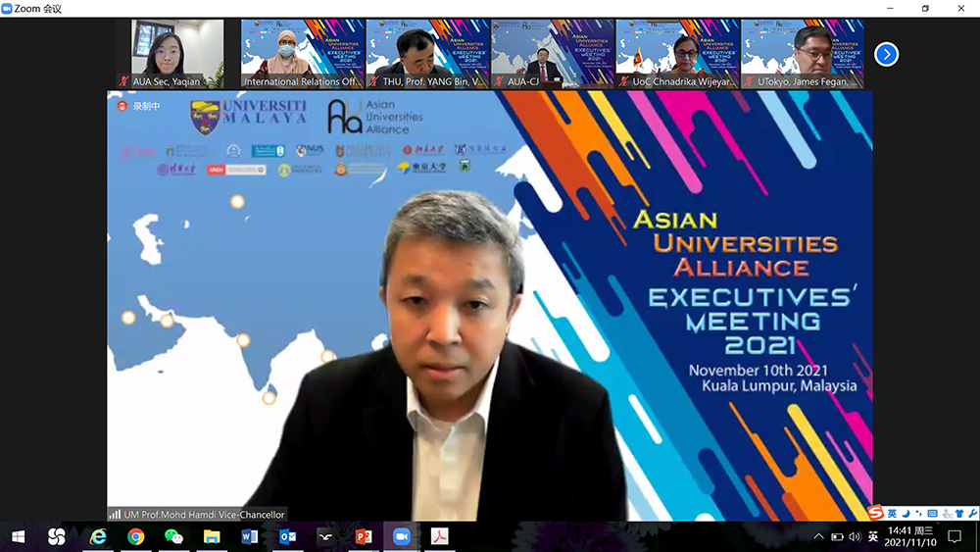Toggle 英 mode on the Sogou IME toolbar

tap(892, 513)
